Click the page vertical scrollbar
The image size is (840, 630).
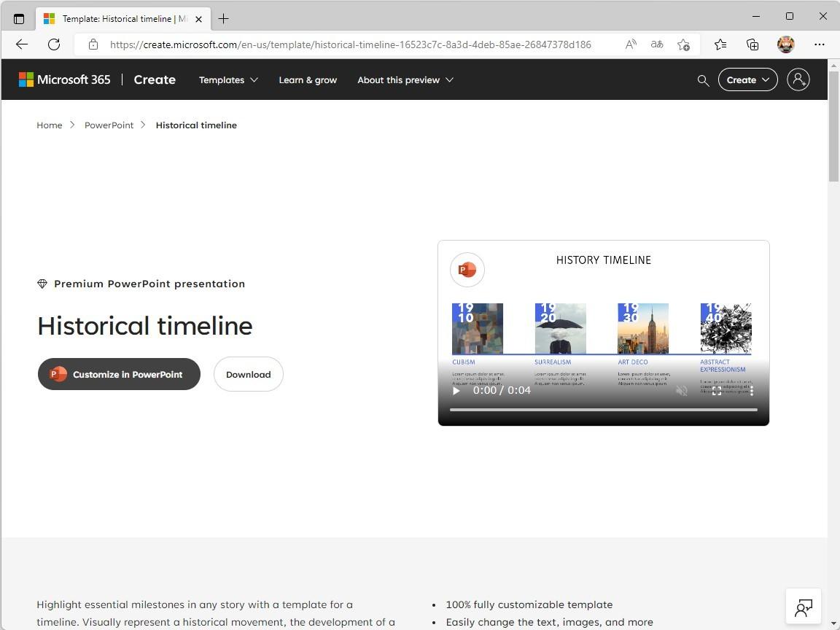(x=833, y=126)
